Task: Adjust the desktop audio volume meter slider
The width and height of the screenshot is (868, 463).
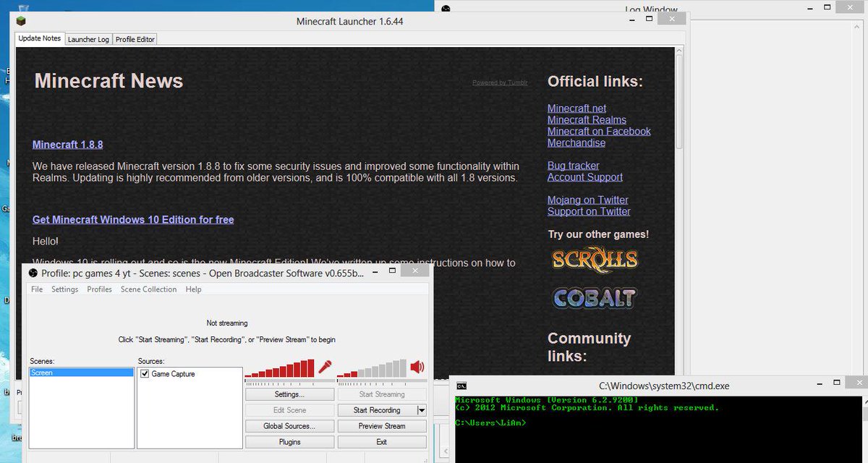Action: tap(381, 379)
